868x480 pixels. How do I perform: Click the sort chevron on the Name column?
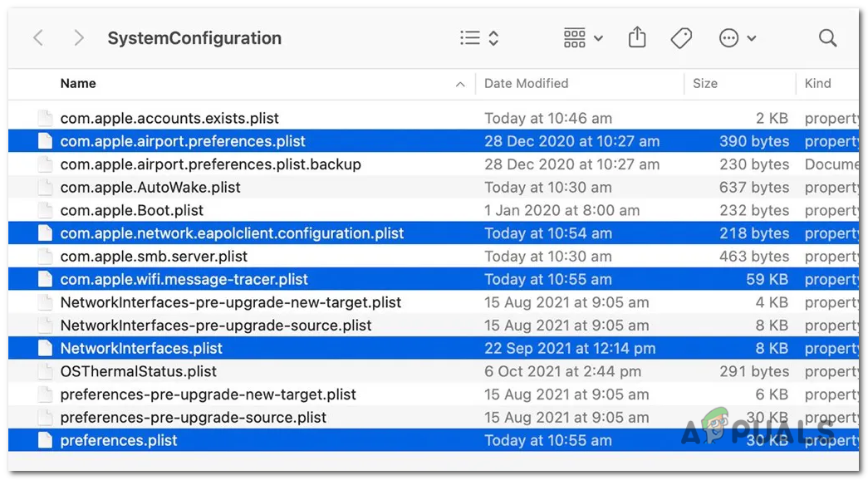pyautogui.click(x=460, y=84)
